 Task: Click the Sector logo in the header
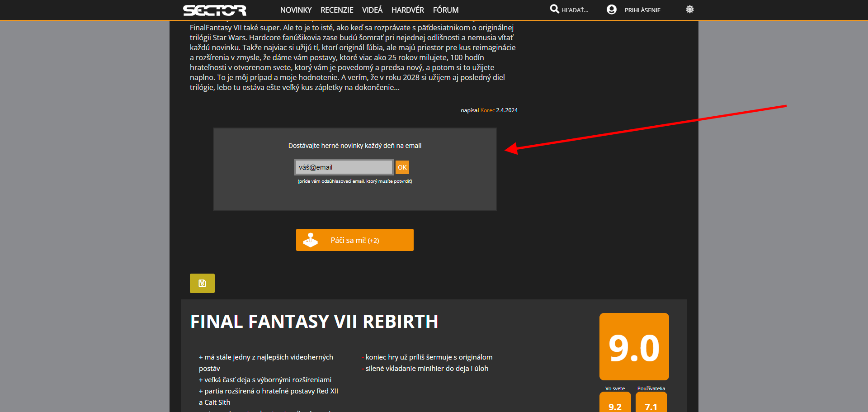pos(214,10)
